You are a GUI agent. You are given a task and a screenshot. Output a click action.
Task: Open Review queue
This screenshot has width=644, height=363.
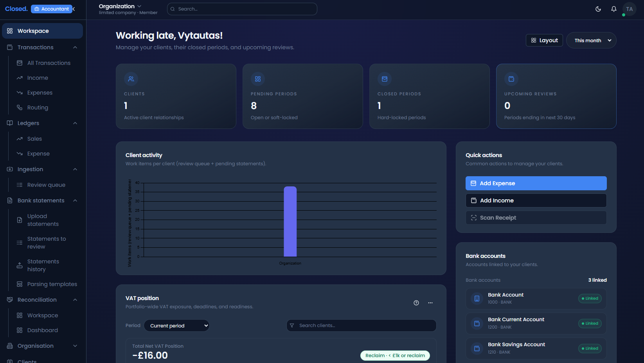46,185
